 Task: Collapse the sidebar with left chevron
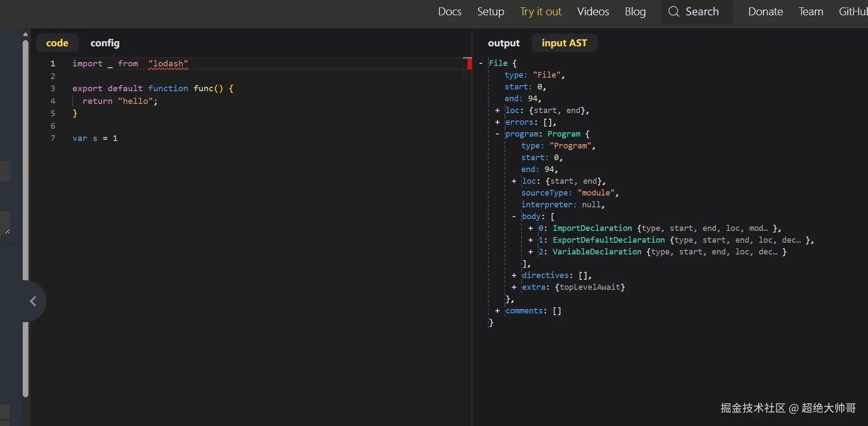[33, 301]
